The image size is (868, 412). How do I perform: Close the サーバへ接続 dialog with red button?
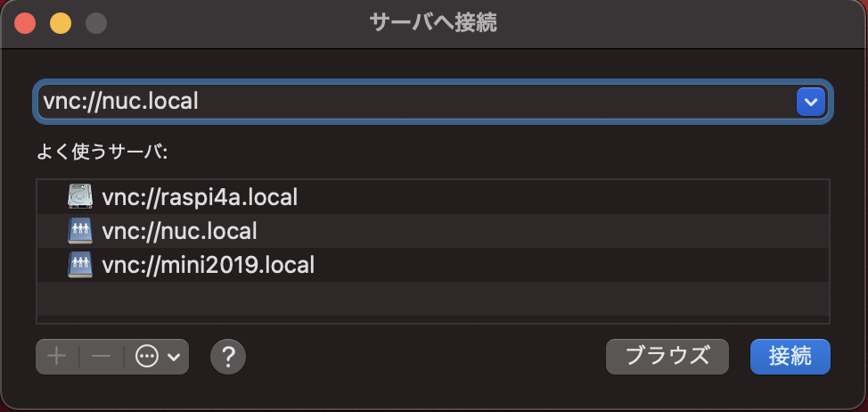click(25, 24)
